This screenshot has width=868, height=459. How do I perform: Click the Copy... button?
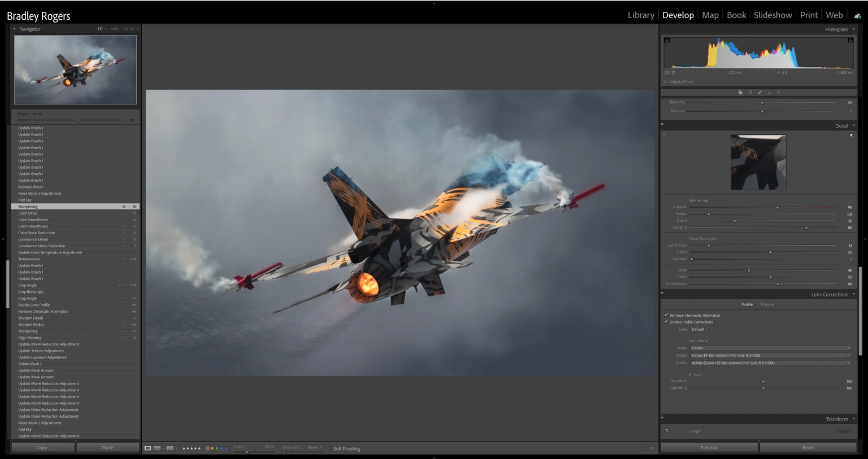[43, 447]
